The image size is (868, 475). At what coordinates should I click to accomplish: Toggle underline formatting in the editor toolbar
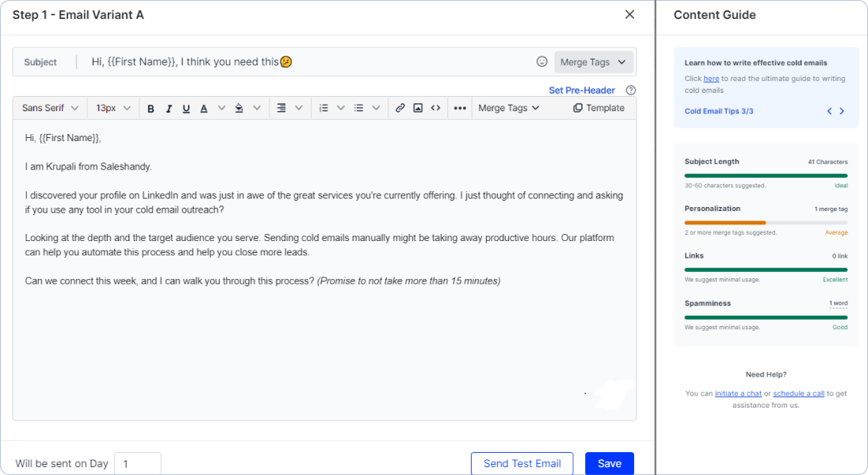coord(186,109)
